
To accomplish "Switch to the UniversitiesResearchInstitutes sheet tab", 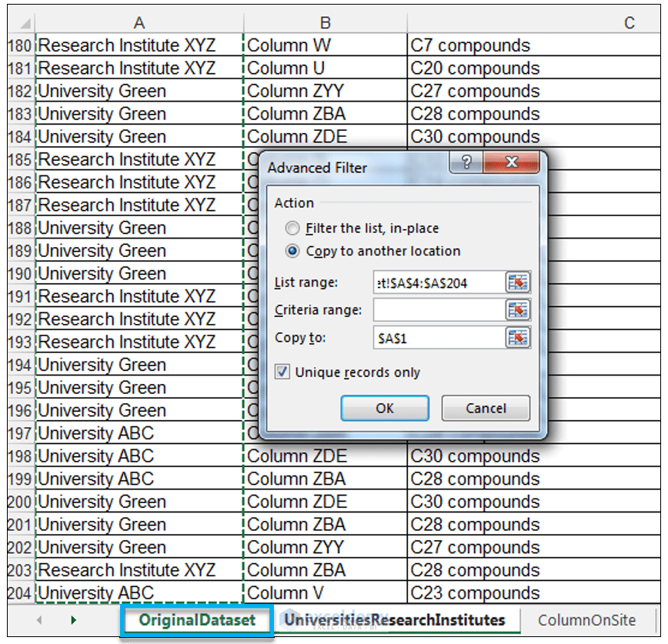I will [394, 619].
